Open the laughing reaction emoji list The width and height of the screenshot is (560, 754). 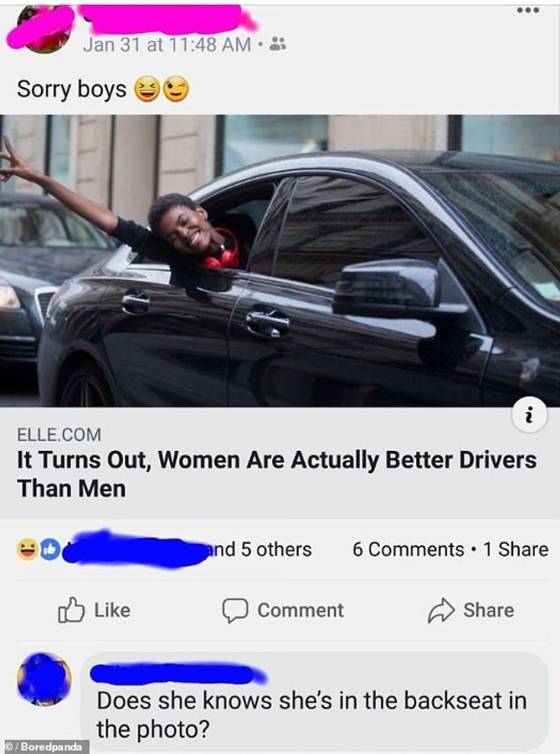27,549
